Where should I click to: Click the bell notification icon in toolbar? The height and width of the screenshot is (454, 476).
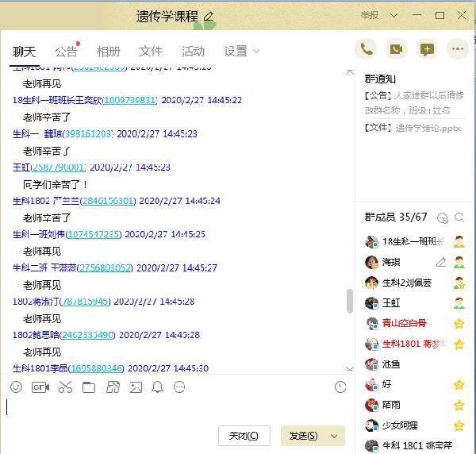click(157, 387)
